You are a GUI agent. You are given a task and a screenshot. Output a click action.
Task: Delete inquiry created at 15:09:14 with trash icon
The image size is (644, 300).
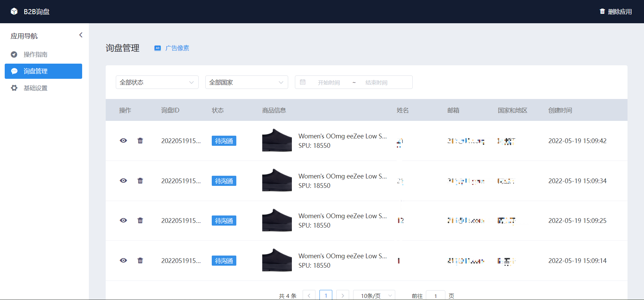(x=140, y=260)
